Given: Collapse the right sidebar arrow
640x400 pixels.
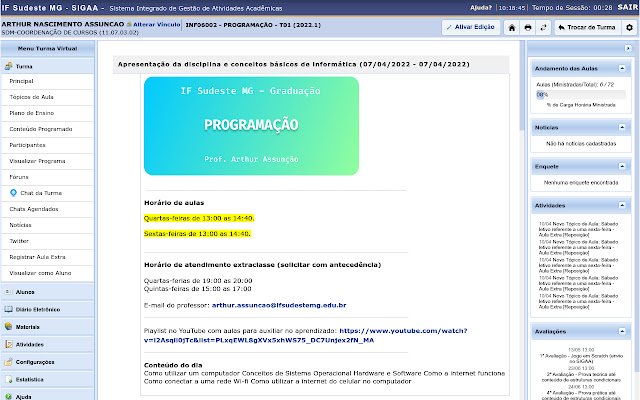Looking at the screenshot, I should point(628,49).
